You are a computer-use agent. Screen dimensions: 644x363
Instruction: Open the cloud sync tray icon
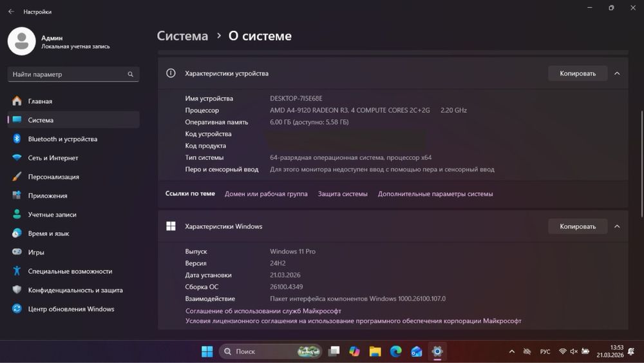[527, 351]
